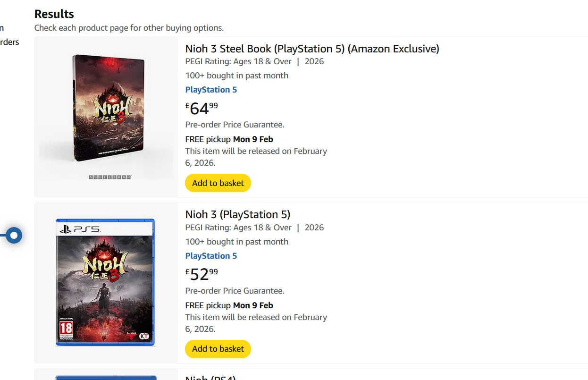Click the £64.99 Steel Book price
Viewport: 588px width, 380px height.
click(x=202, y=108)
